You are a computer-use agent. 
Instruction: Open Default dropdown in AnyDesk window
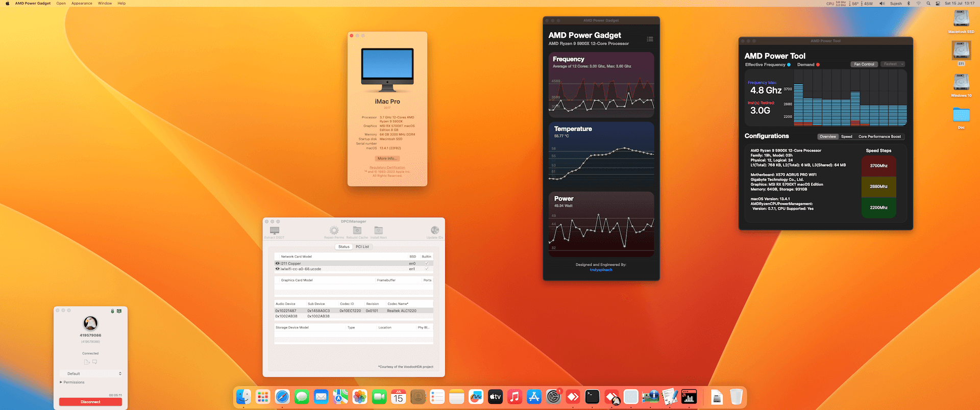pos(91,374)
